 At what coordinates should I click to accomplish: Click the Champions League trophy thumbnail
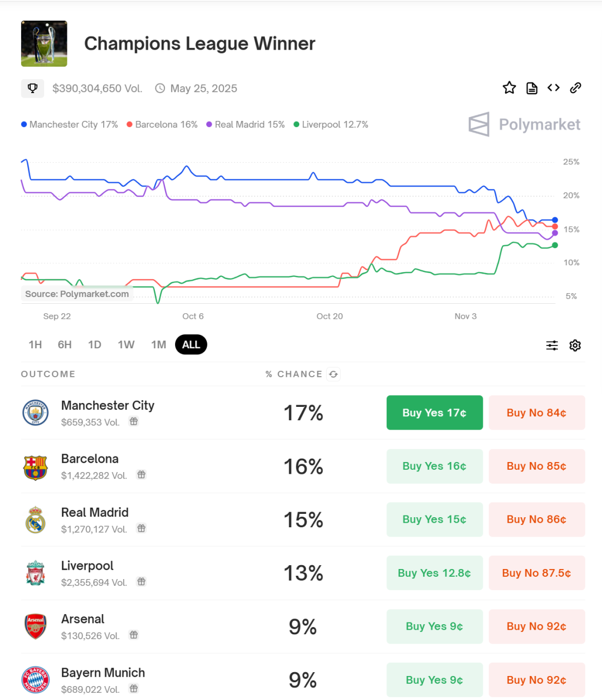[44, 44]
